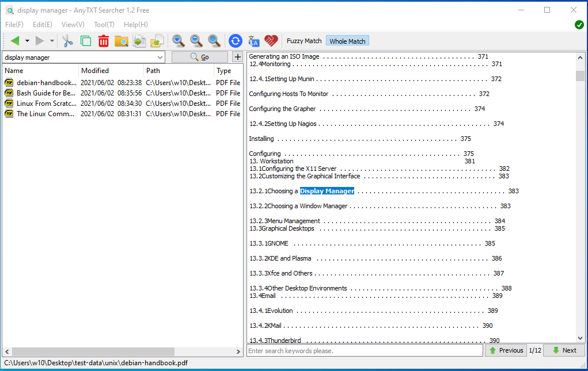Open the back navigation history dropdown
Screen dimensions: 588x371
coord(28,41)
